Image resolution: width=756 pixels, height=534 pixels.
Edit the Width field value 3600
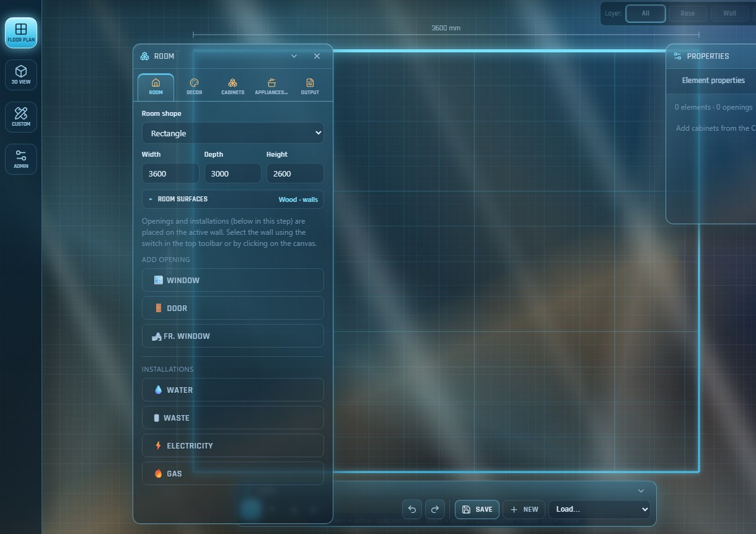[x=170, y=173]
